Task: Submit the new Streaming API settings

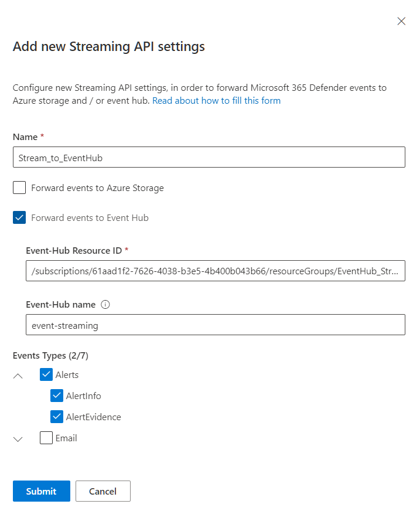Action: (41, 491)
